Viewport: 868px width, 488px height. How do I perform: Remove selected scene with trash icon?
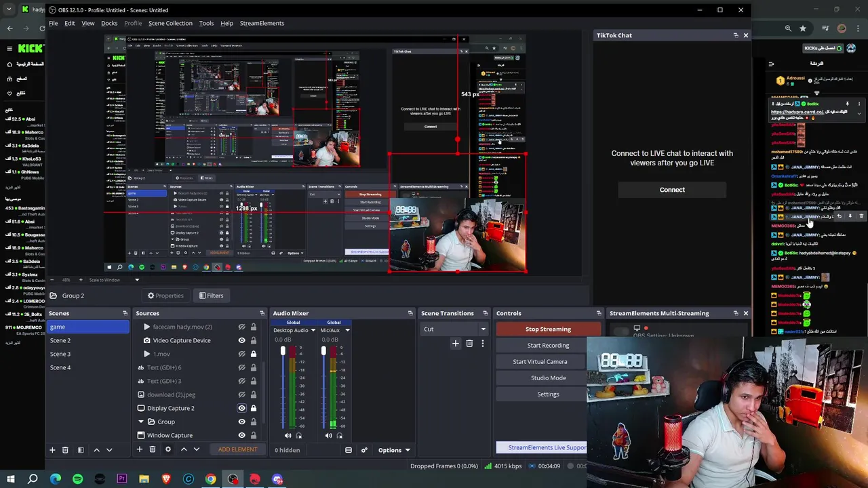[65, 449]
